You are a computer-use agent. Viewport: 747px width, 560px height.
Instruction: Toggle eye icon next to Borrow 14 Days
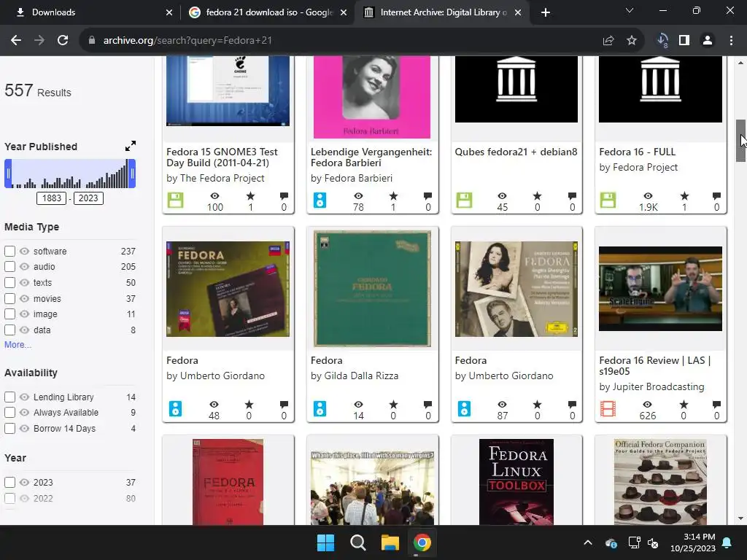coord(24,428)
